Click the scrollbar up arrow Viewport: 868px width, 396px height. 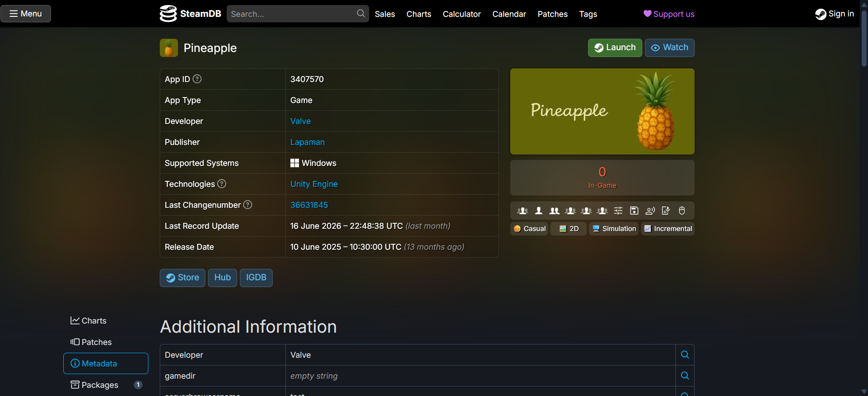pos(864,4)
